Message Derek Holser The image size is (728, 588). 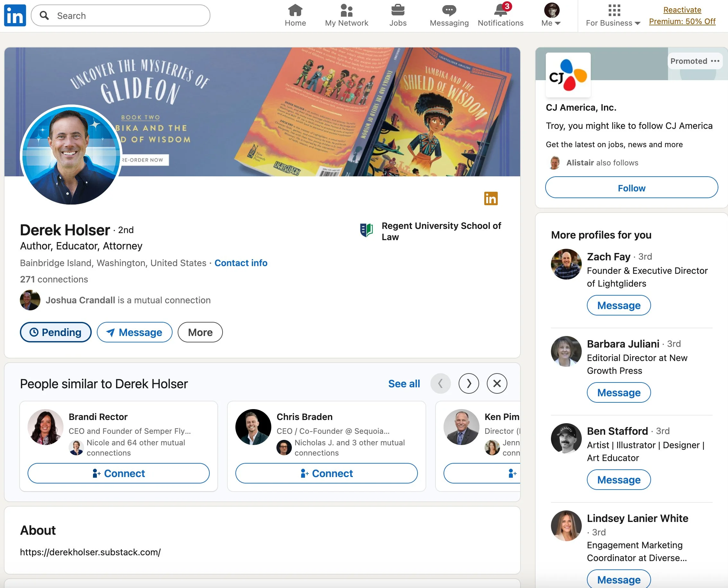tap(134, 332)
